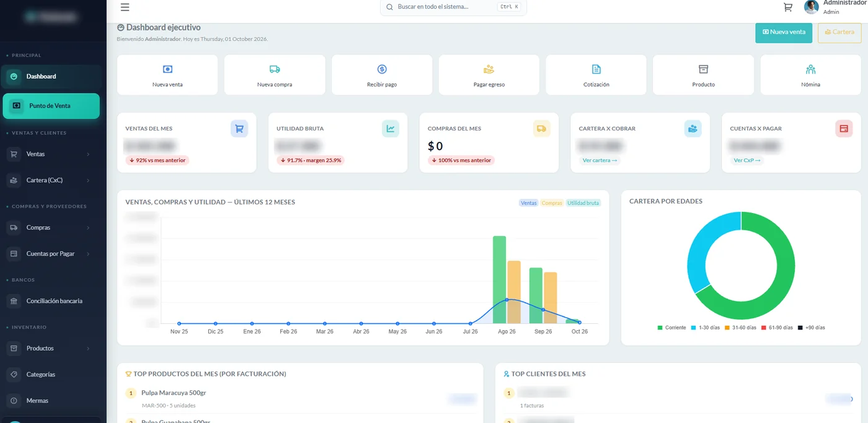The width and height of the screenshot is (868, 423).
Task: Toggle the 61-90 días legend item
Action: pyautogui.click(x=777, y=328)
